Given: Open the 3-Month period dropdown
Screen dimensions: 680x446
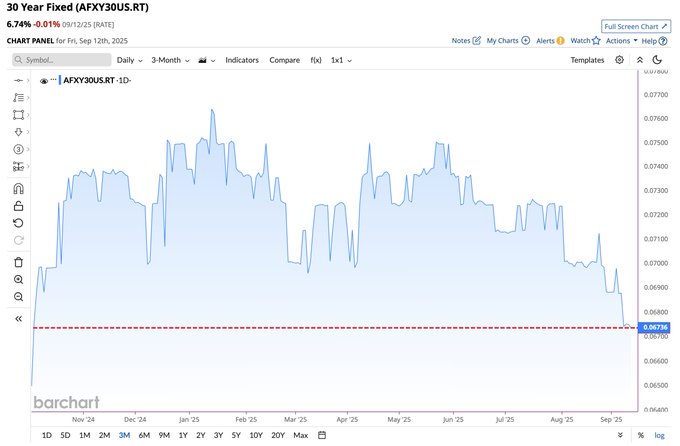Looking at the screenshot, I should coord(170,60).
